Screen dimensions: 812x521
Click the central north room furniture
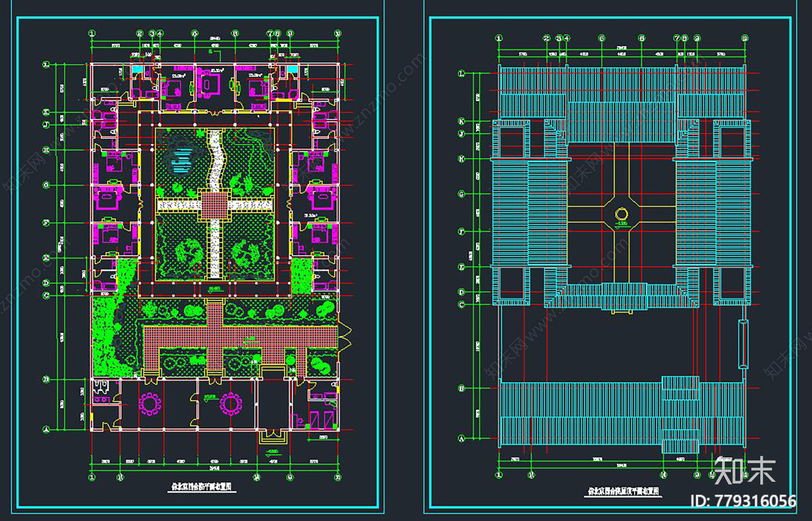(x=209, y=83)
